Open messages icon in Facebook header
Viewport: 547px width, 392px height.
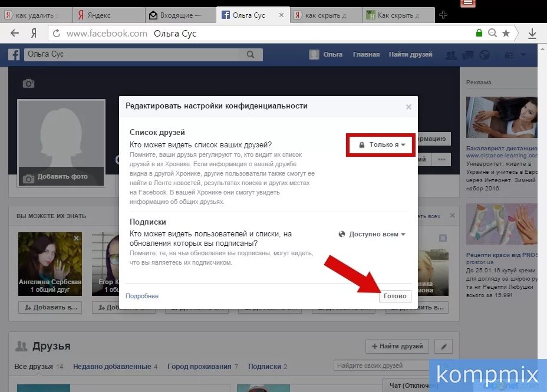468,55
